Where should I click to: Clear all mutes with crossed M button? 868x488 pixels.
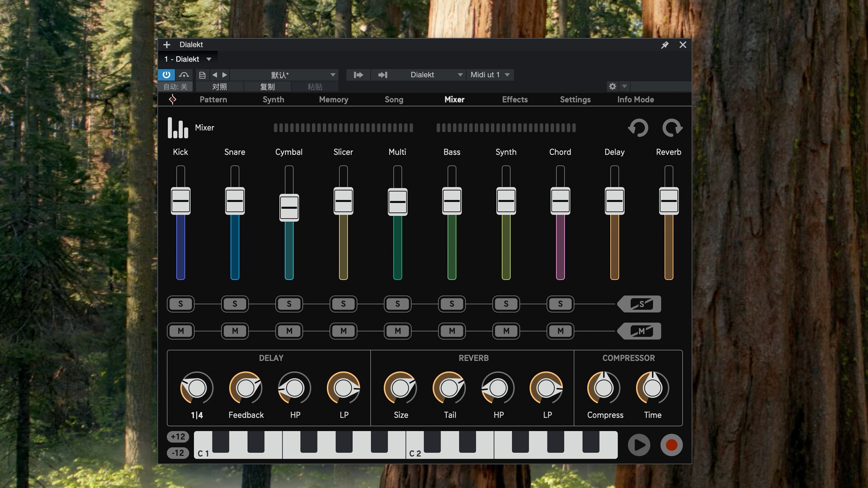[639, 331]
